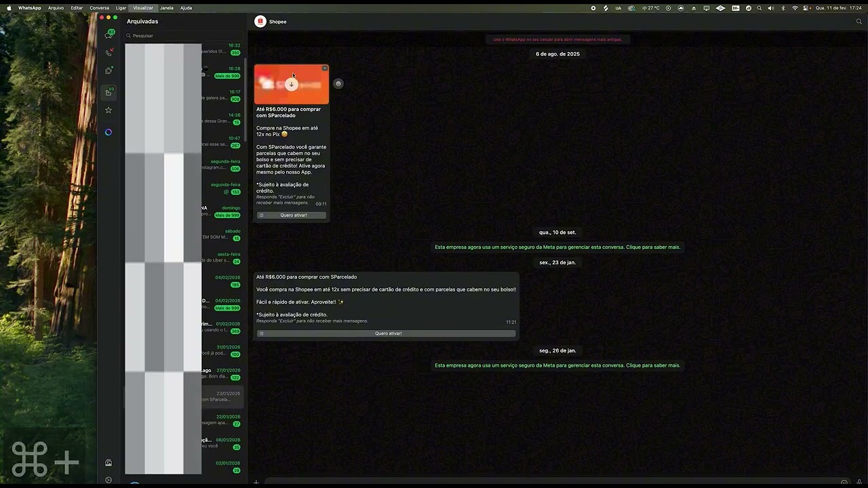Click the eject icon in menu bar
This screenshot has width=868, height=488.
coord(694,8)
